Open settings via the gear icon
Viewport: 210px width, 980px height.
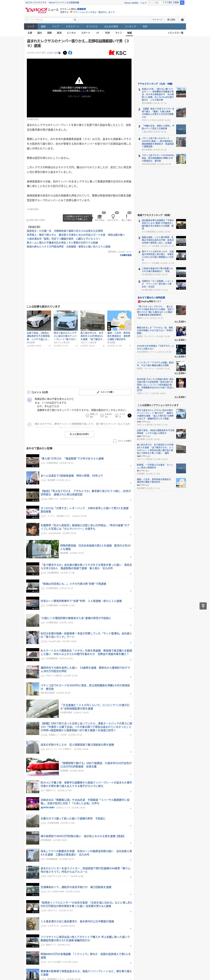tap(182, 20)
